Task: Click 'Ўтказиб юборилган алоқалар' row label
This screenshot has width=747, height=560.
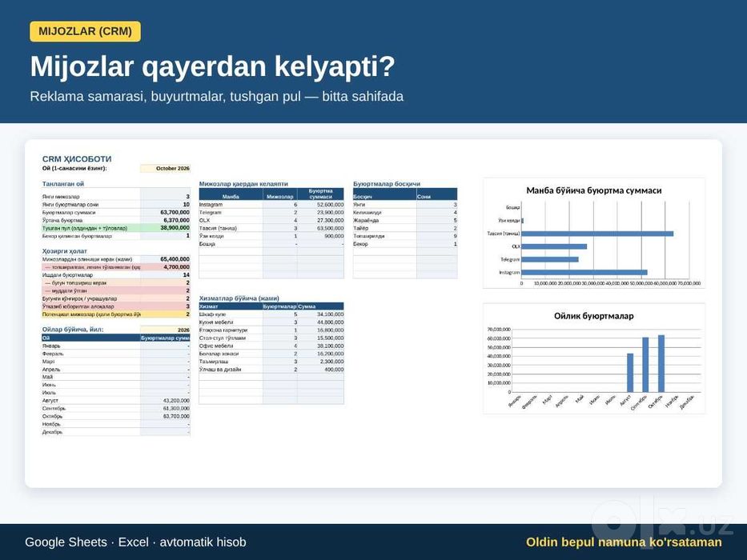Action: (x=78, y=306)
